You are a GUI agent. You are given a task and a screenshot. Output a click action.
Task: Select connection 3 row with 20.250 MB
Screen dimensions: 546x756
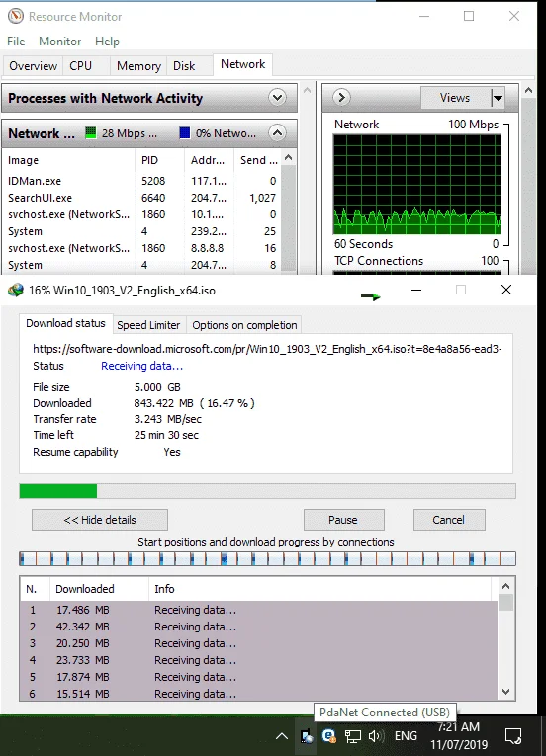(x=258, y=643)
